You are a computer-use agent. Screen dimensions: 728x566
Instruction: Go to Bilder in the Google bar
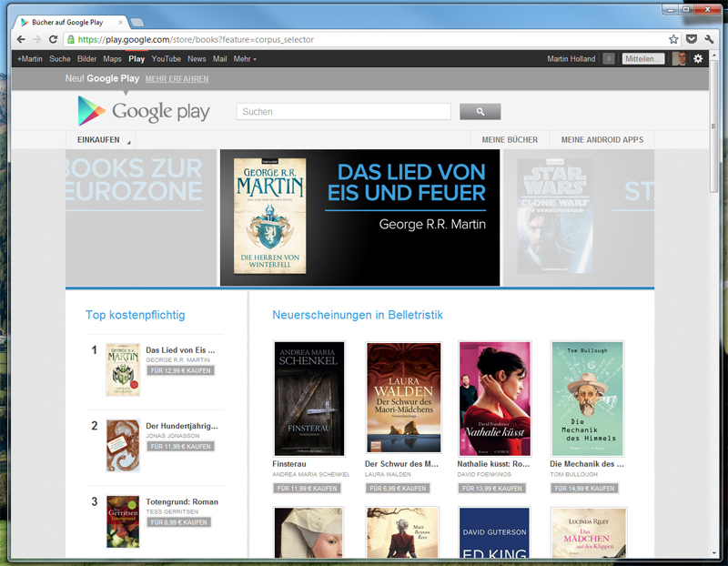(86, 59)
